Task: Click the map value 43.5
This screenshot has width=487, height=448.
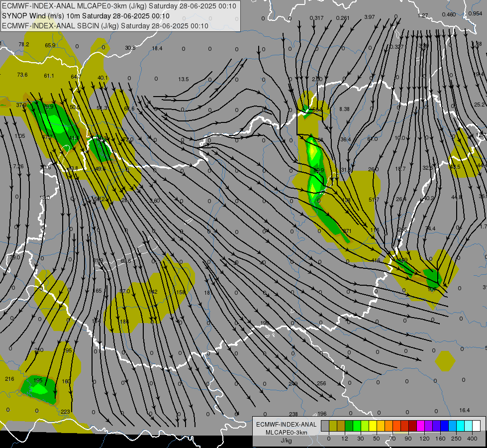Action: point(455,167)
